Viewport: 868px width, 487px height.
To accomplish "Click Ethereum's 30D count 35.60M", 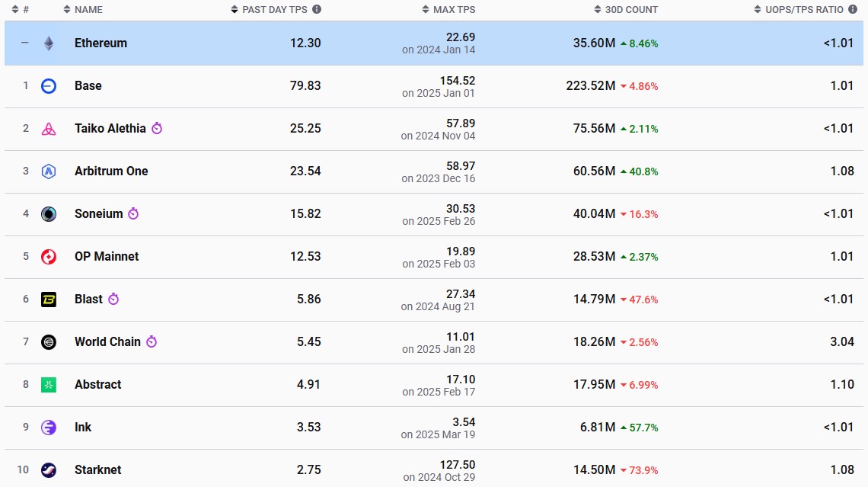I will pyautogui.click(x=594, y=43).
